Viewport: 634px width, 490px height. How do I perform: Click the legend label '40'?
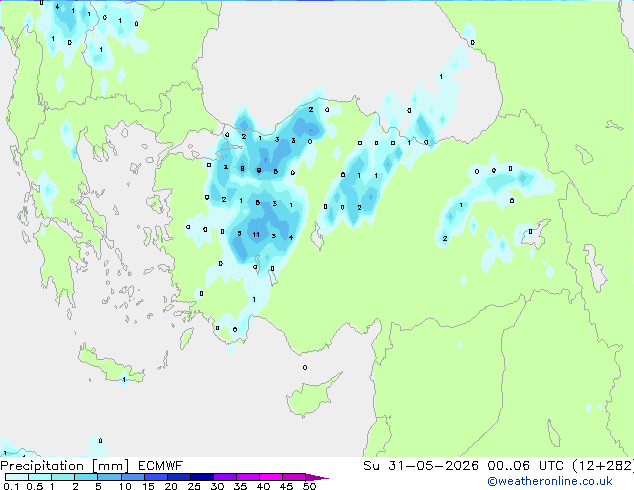(x=263, y=486)
